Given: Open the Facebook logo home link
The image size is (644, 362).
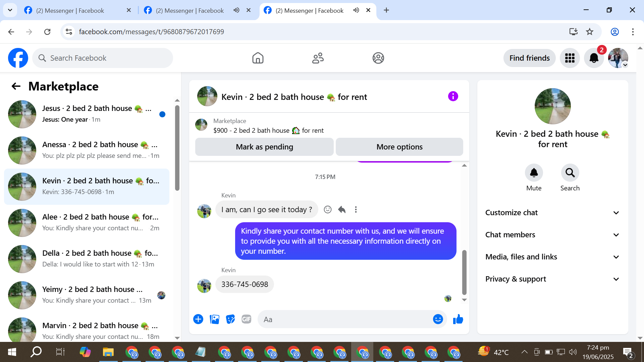Looking at the screenshot, I should pyautogui.click(x=18, y=58).
